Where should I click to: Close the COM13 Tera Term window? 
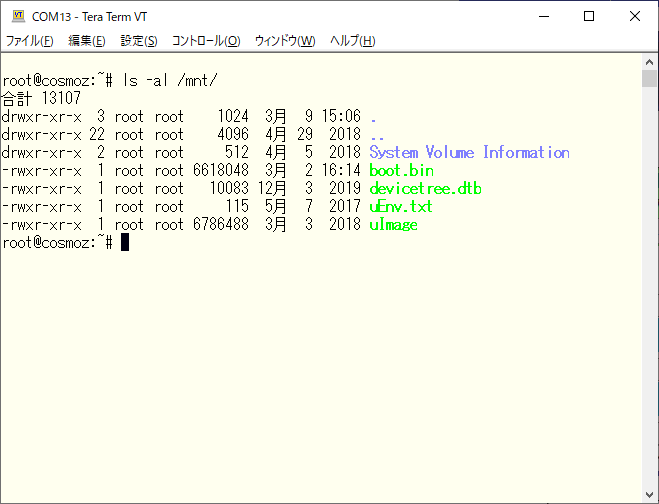point(635,15)
